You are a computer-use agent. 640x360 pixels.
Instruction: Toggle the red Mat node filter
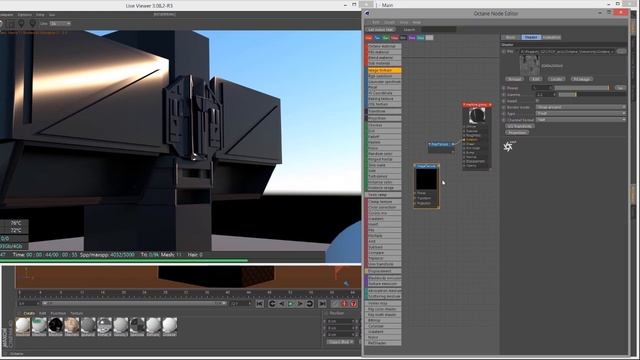(369, 38)
